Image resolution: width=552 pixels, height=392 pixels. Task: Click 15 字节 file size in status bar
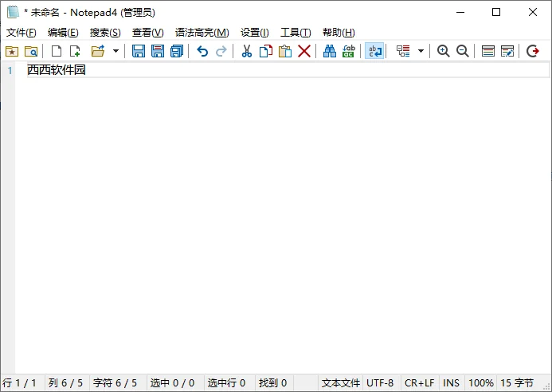tap(517, 383)
